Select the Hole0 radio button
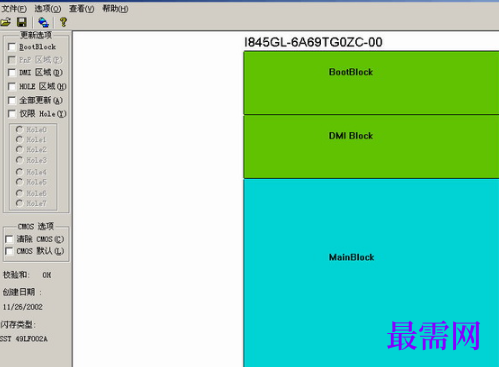Screen dimensions: 499x367 click(19, 129)
